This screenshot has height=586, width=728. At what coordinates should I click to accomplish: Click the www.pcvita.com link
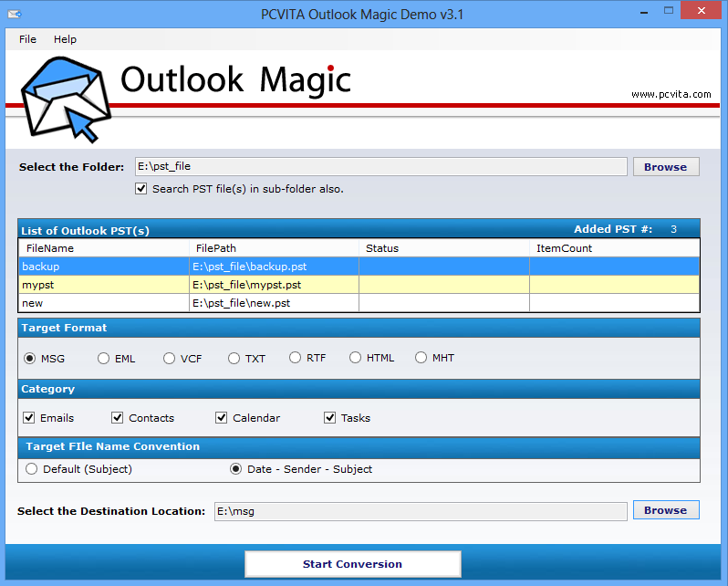pyautogui.click(x=671, y=94)
